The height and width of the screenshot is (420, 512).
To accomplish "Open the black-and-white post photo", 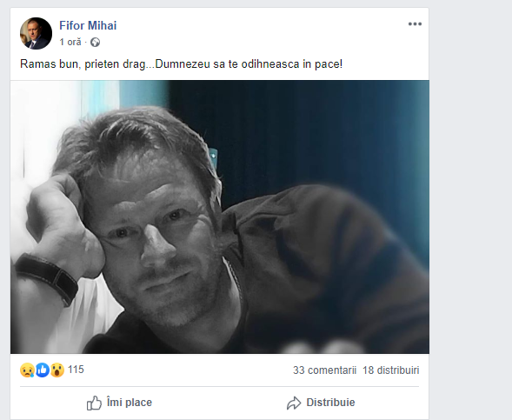I will coord(220,217).
